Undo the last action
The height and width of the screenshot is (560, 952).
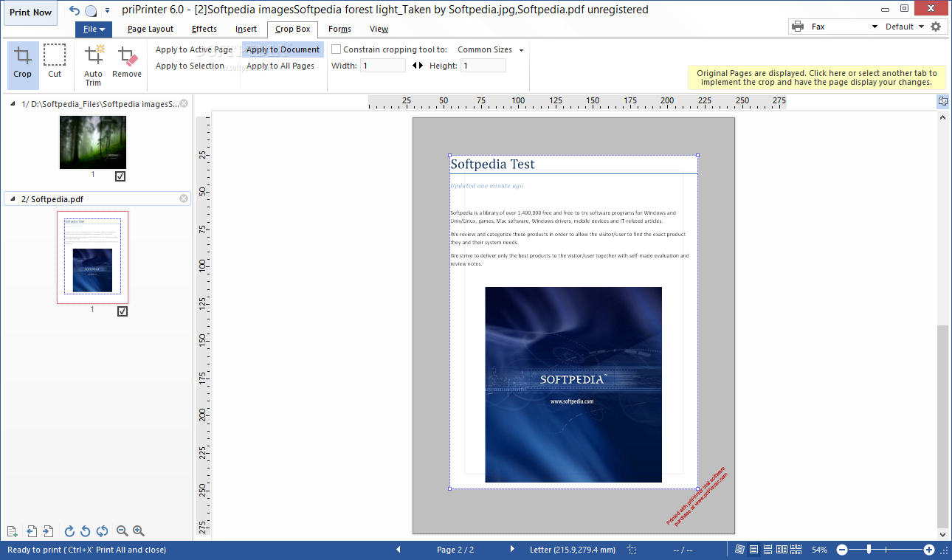pos(75,10)
